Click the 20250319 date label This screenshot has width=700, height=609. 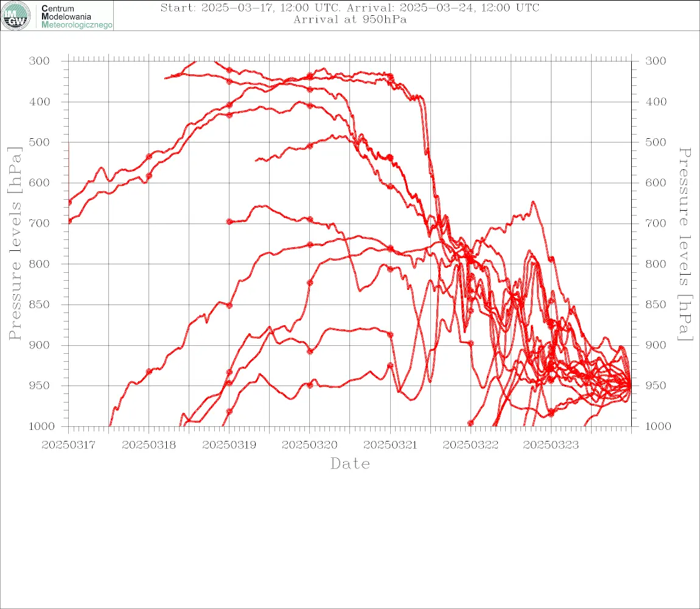[x=229, y=445]
